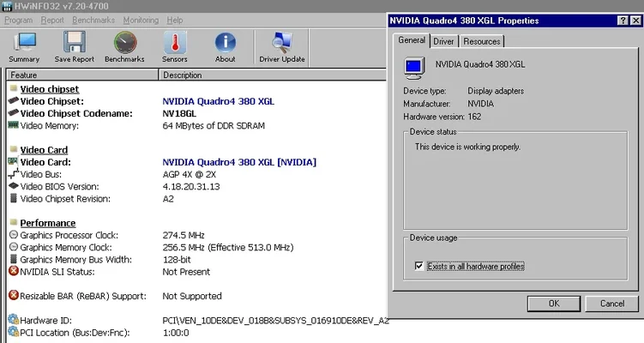Click the HWiNFO32 title bar app icon

(x=7, y=6)
